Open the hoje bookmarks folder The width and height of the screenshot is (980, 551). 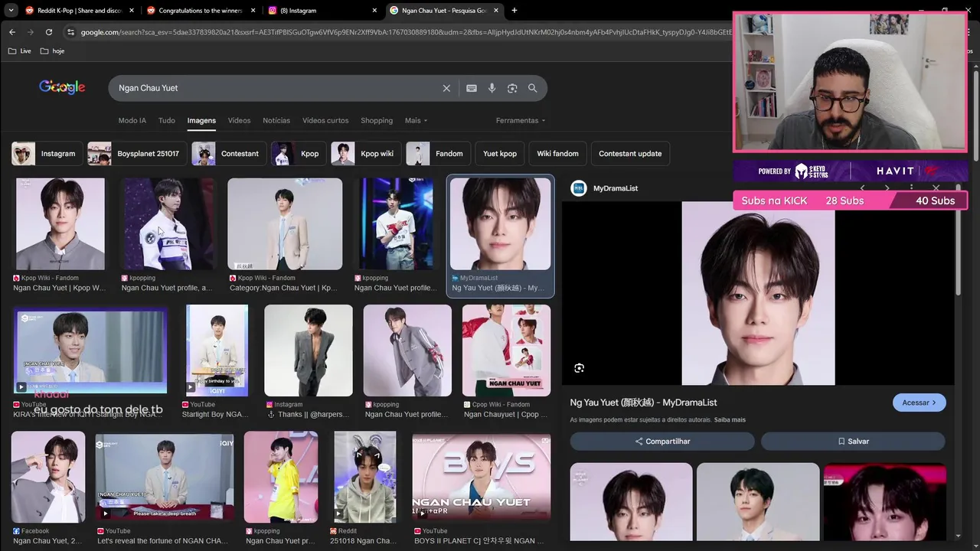point(52,51)
